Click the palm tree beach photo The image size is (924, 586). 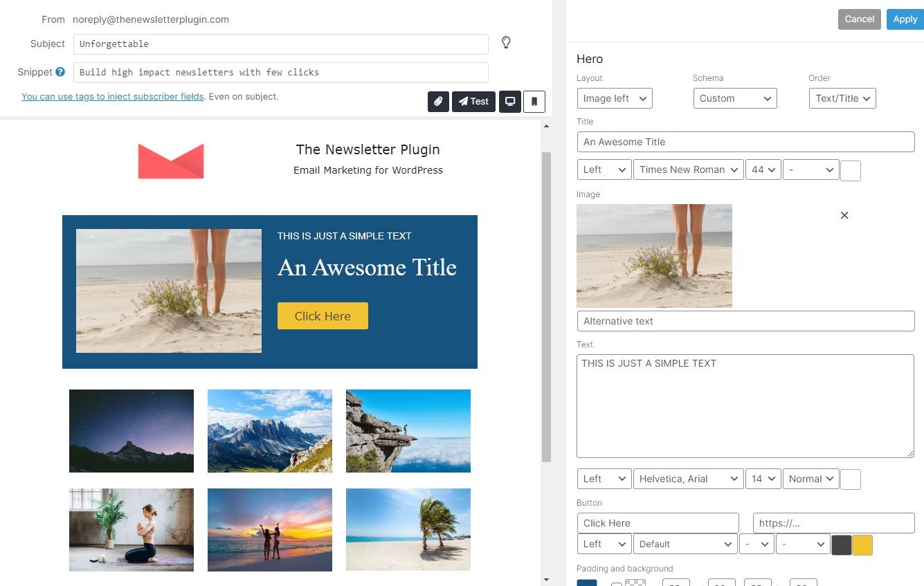pos(408,530)
